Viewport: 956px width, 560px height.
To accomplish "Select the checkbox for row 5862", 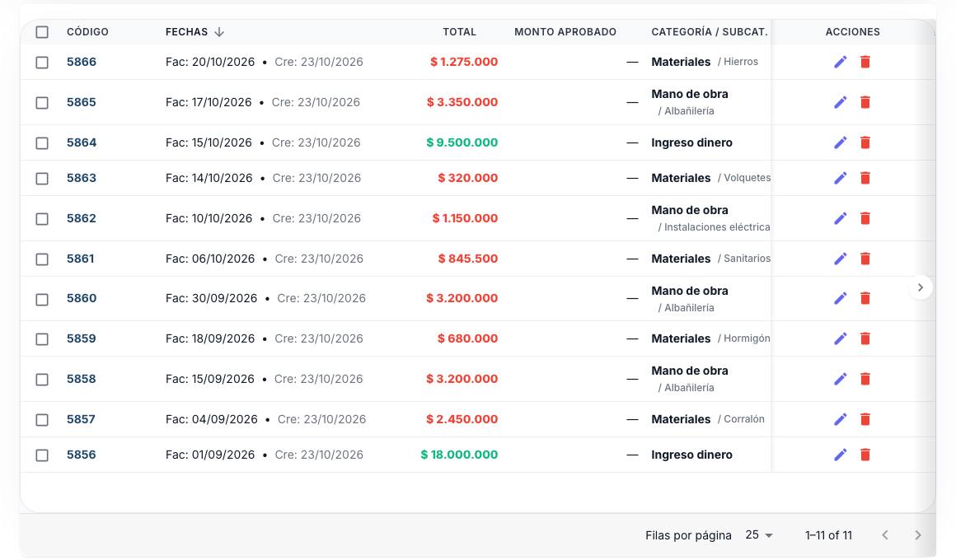I will point(42,219).
